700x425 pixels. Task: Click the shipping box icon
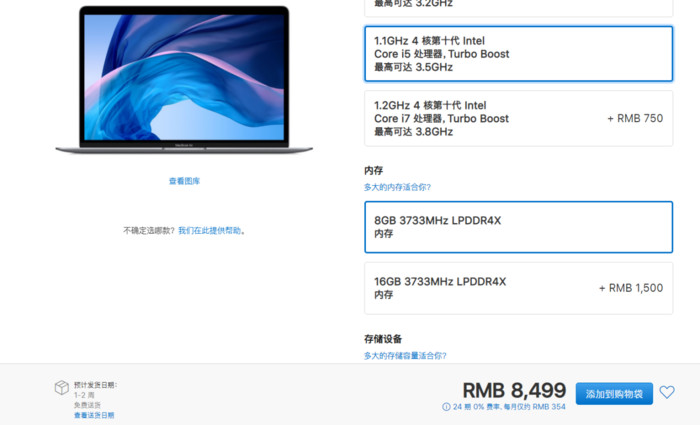tap(62, 388)
